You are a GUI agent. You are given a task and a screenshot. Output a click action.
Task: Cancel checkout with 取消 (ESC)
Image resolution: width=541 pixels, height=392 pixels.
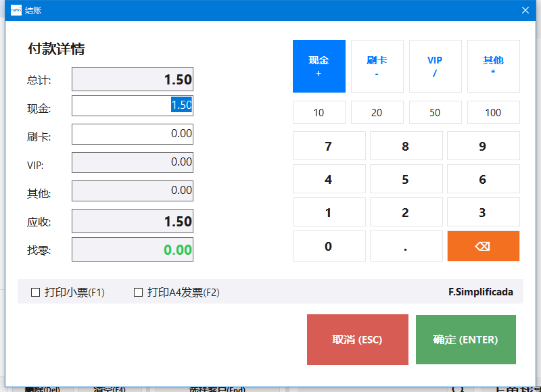click(x=358, y=339)
